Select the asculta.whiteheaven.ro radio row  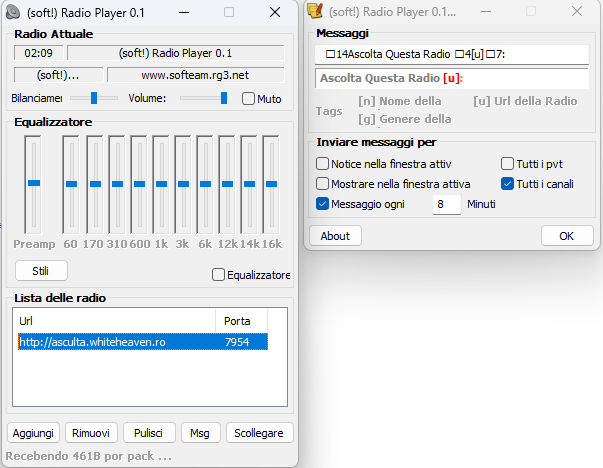[143, 342]
